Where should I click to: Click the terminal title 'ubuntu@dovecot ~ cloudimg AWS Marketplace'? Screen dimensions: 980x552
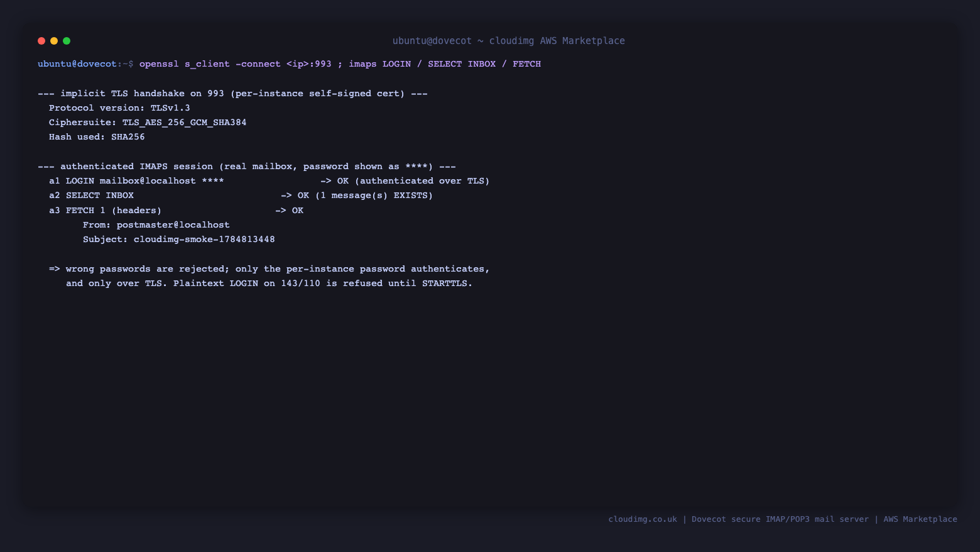[509, 41]
